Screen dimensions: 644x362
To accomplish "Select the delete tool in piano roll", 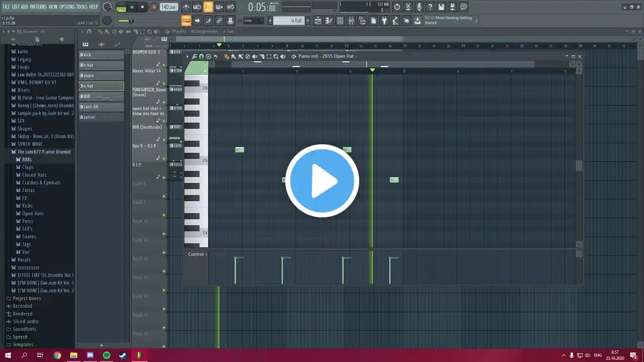I will [x=248, y=56].
